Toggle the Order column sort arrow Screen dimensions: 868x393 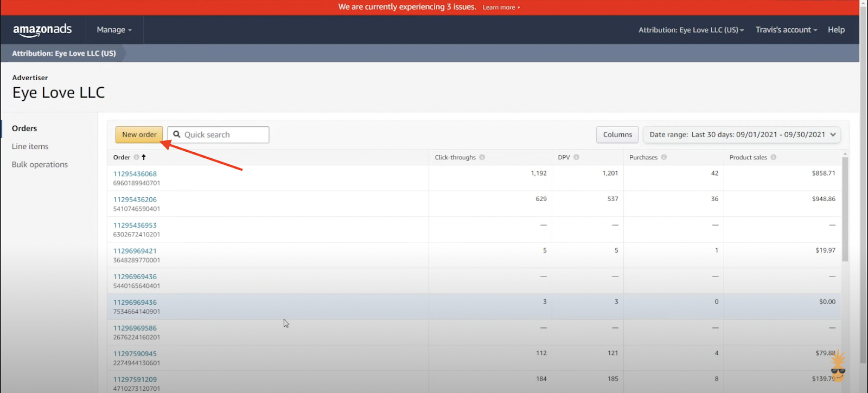144,157
